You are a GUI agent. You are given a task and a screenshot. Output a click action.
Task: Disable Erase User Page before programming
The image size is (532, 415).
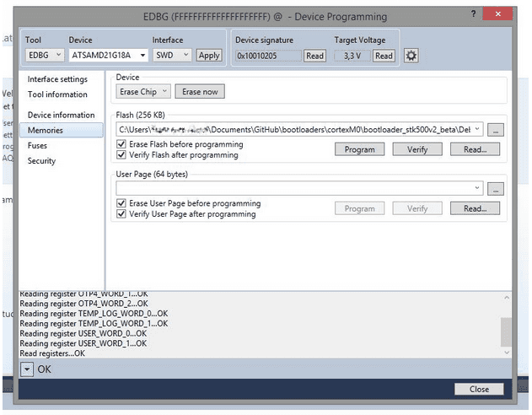(121, 203)
